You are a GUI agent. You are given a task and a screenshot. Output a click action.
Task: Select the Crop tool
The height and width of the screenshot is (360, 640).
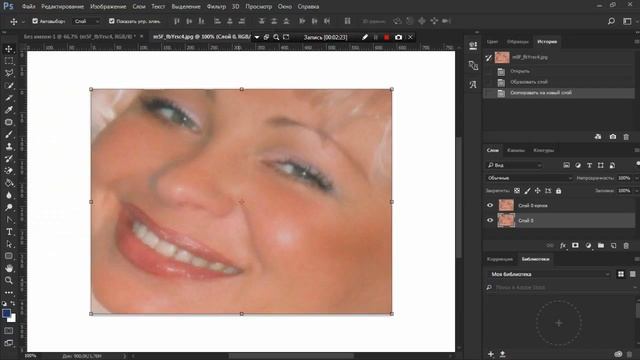click(x=9, y=98)
